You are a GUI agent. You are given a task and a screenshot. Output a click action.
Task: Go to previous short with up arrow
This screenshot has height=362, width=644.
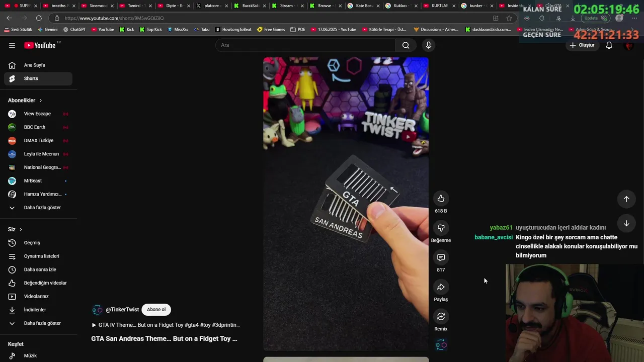(x=626, y=199)
